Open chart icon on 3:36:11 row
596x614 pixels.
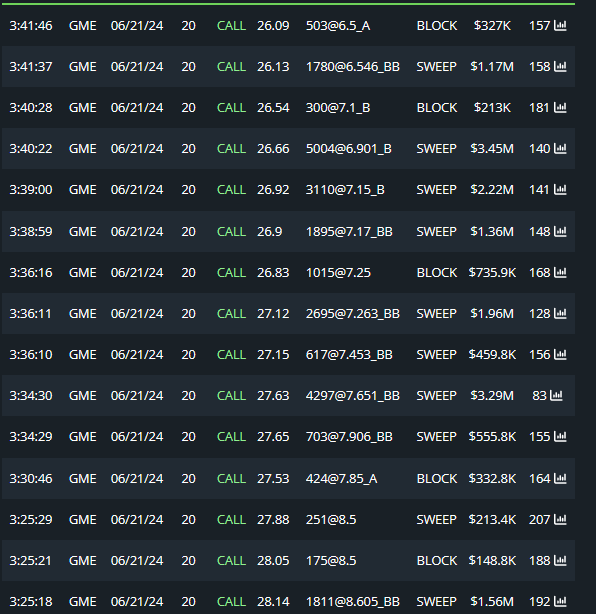pos(560,314)
